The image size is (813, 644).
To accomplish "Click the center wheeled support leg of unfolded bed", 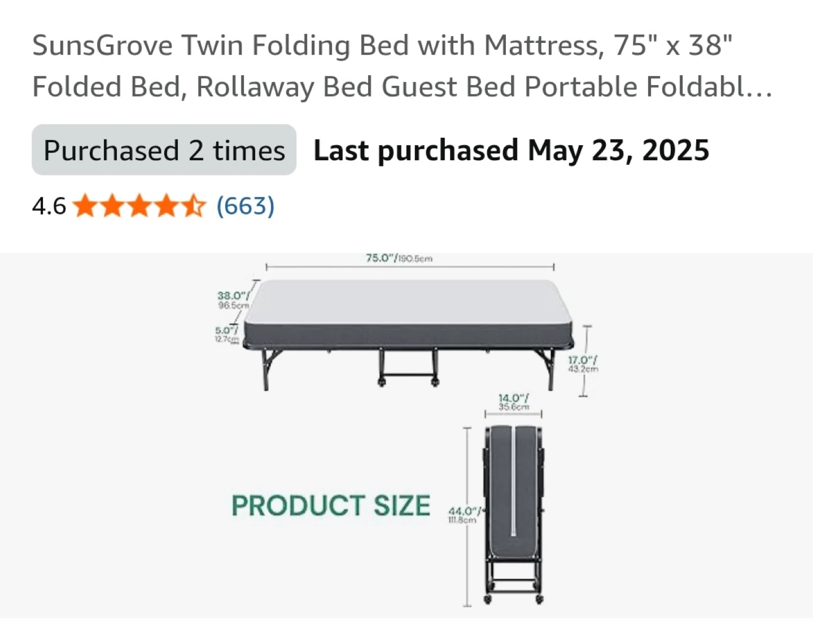I will pyautogui.click(x=408, y=367).
